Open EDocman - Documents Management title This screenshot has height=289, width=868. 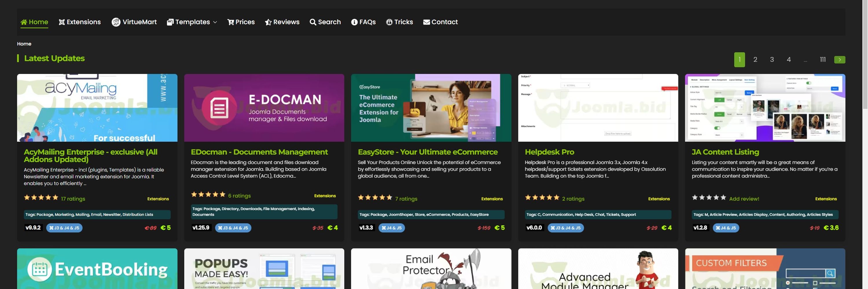click(259, 152)
